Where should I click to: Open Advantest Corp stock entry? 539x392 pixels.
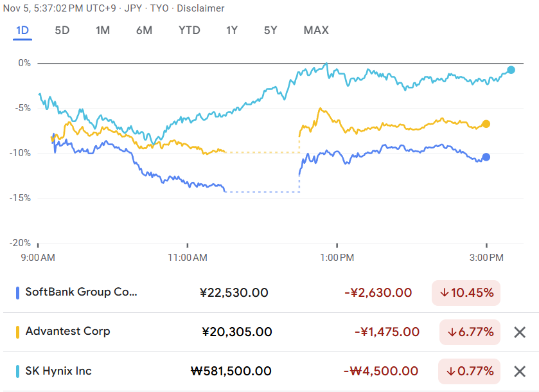tap(68, 332)
